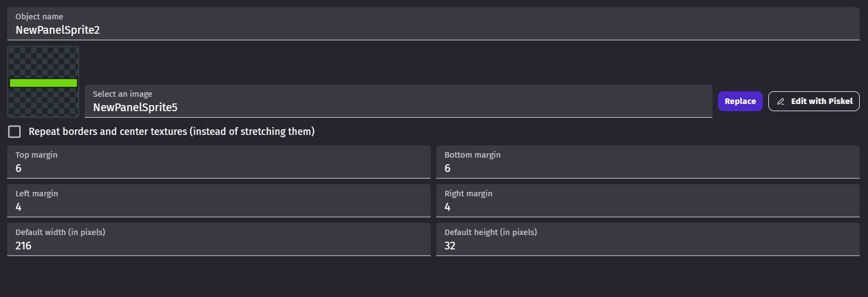The height and width of the screenshot is (297, 868).
Task: Click the 32 value in Default height
Action: click(449, 246)
